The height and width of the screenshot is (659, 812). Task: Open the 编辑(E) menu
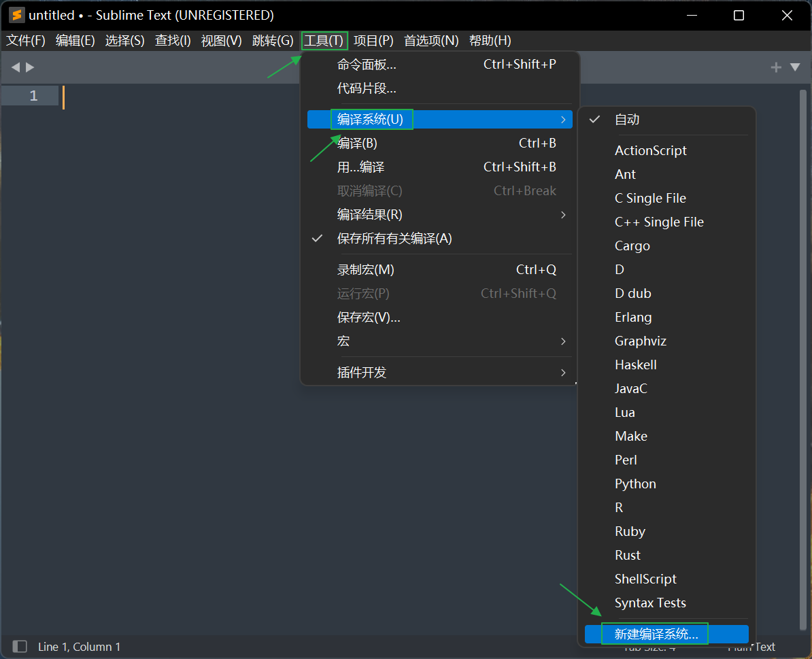pyautogui.click(x=75, y=40)
